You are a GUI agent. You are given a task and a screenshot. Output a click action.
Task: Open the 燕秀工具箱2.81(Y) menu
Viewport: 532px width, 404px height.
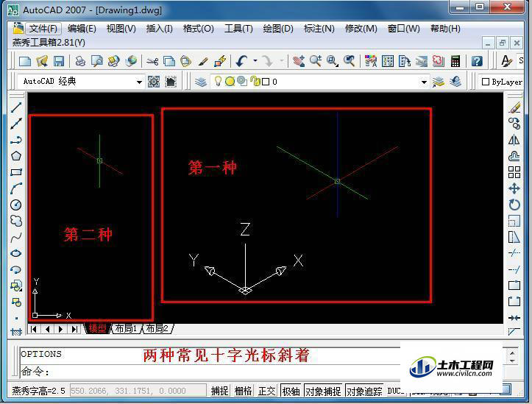click(x=49, y=43)
